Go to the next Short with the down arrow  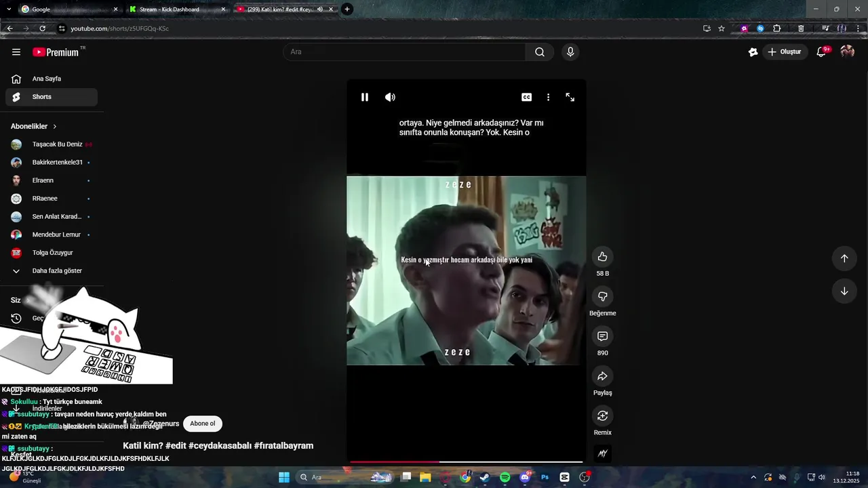click(844, 291)
